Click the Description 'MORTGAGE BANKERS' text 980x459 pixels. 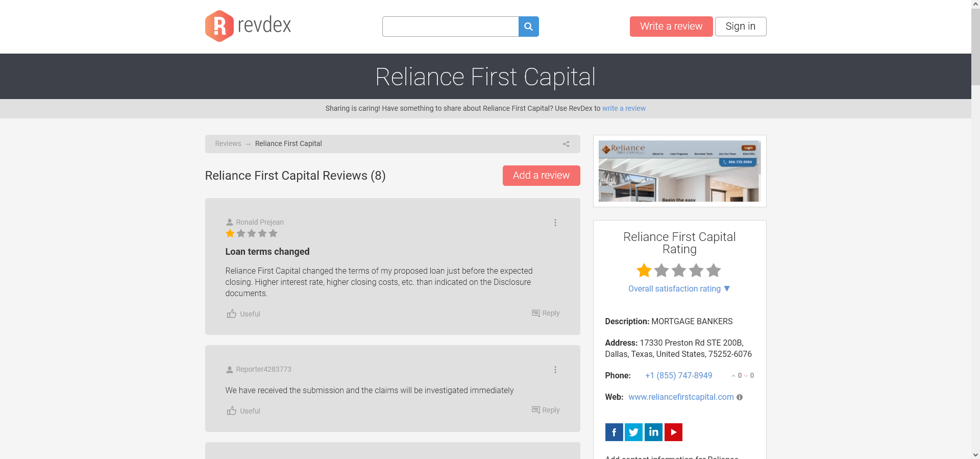pyautogui.click(x=692, y=321)
